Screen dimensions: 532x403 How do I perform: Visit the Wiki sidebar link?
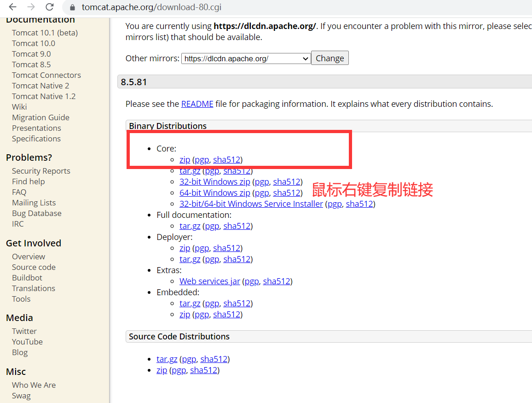click(19, 107)
